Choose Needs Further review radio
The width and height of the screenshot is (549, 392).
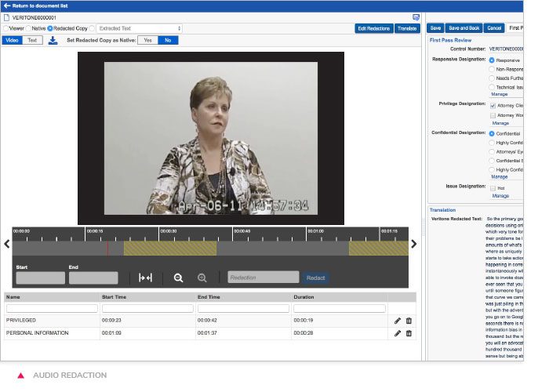(x=492, y=78)
